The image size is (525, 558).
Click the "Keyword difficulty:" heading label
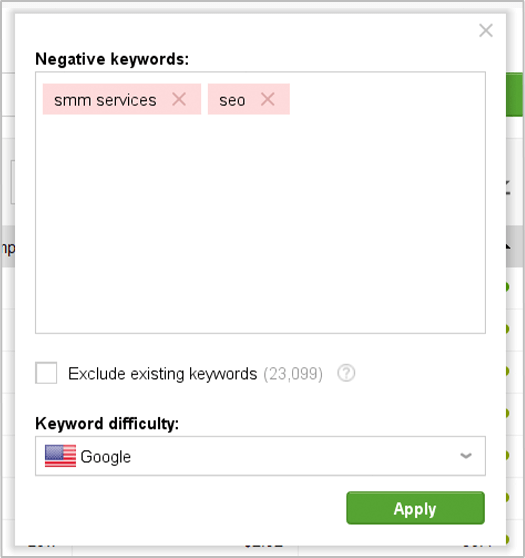click(x=107, y=423)
